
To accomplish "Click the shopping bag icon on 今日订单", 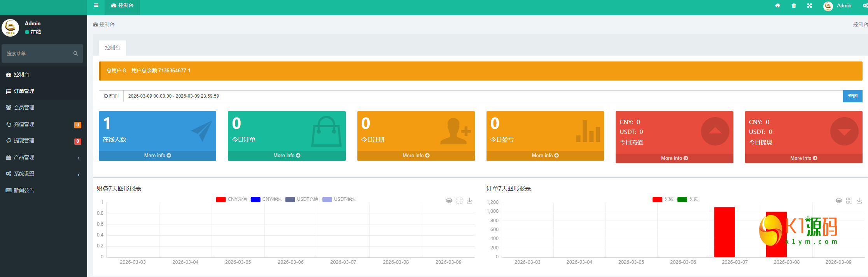I will click(326, 131).
